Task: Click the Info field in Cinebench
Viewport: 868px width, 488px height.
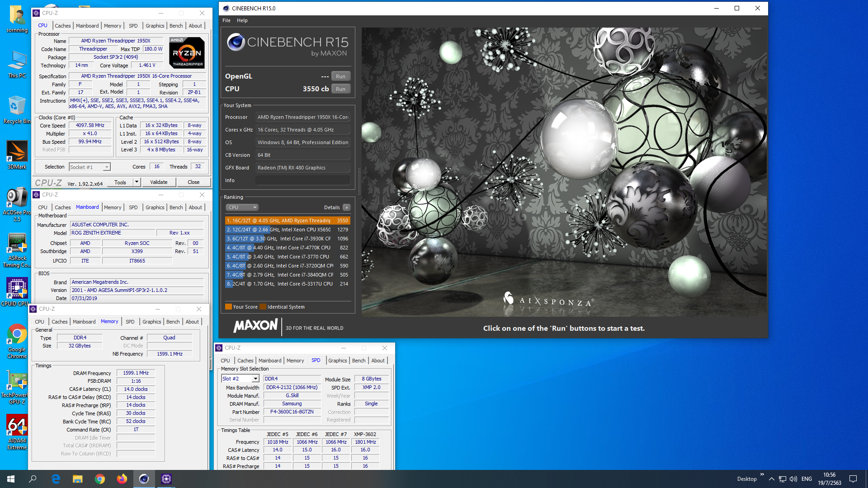Action: pos(303,180)
